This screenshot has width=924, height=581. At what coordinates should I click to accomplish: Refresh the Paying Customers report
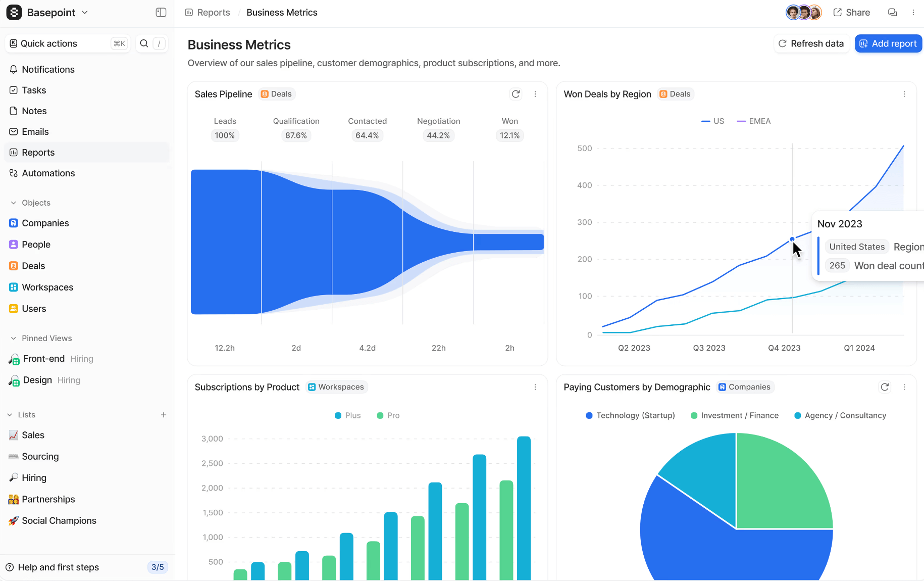click(x=885, y=387)
